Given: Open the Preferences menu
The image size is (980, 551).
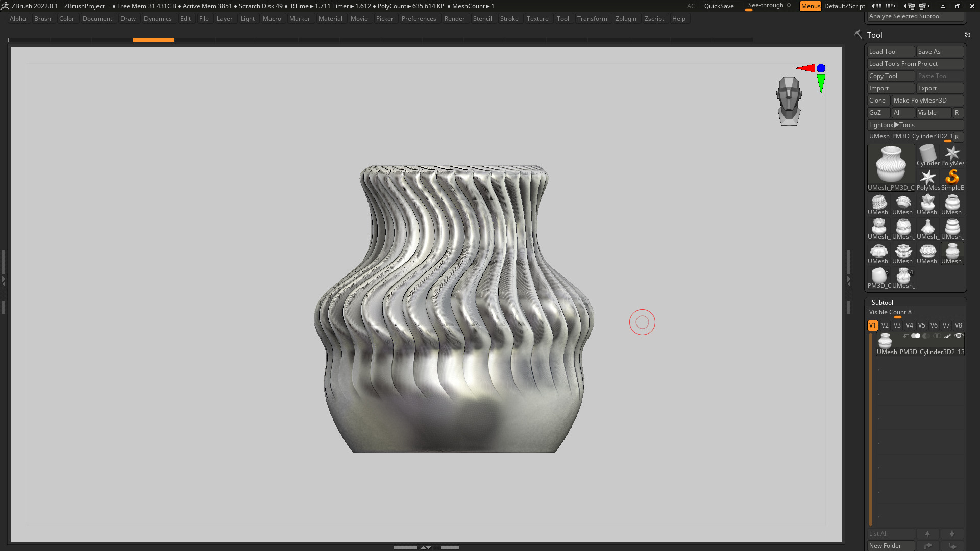Looking at the screenshot, I should (419, 18).
